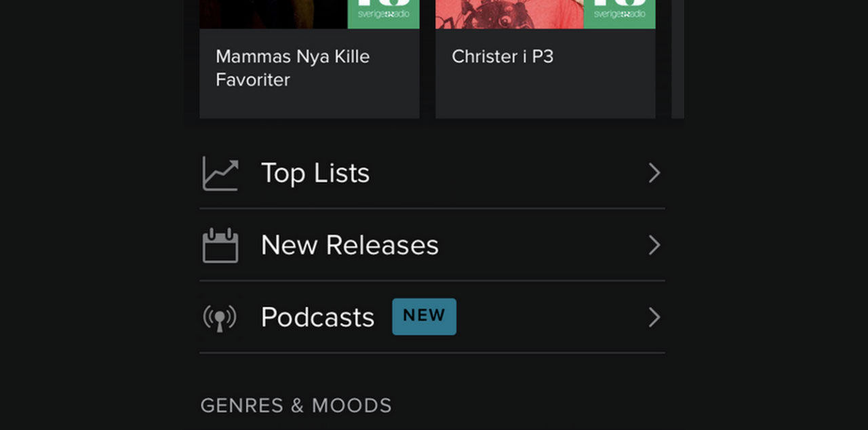Screen dimensions: 868x430
Task: Open Podcasts with the right-side chevron
Action: (x=654, y=317)
